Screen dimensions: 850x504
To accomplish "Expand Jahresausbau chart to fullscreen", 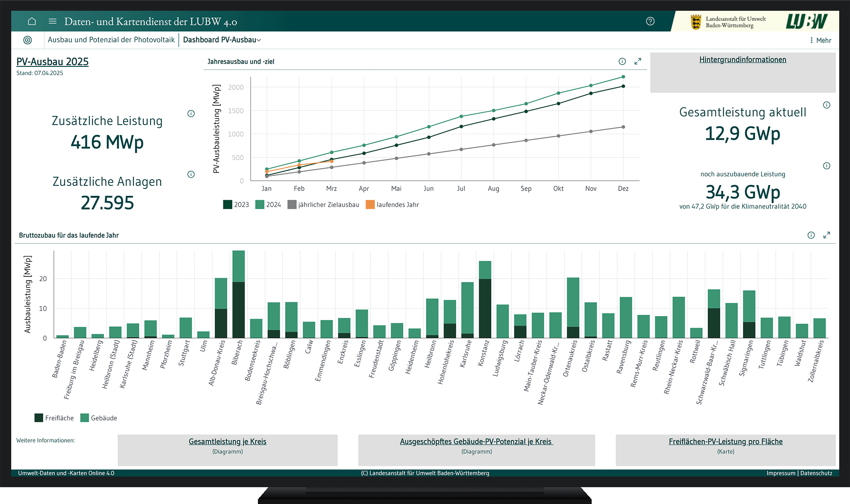I will tap(637, 62).
